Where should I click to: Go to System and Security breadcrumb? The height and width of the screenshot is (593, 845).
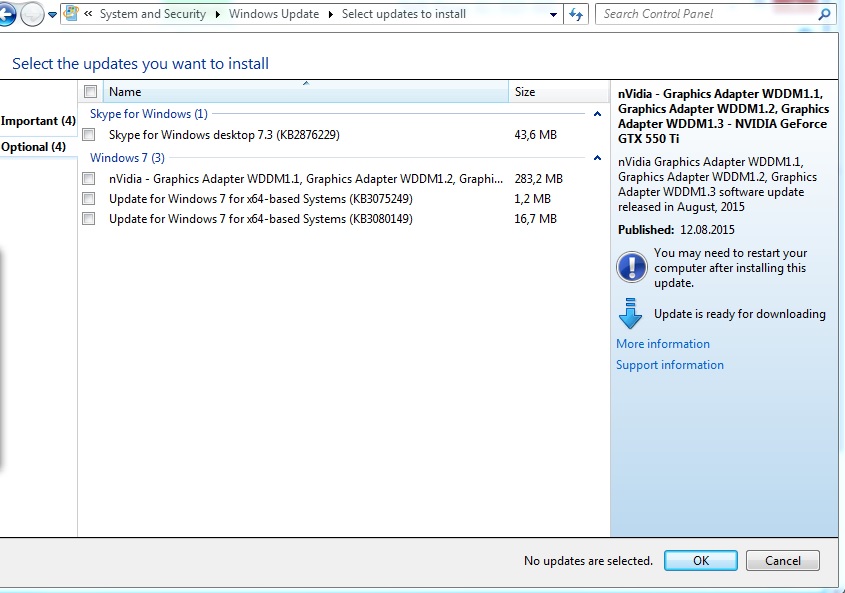(x=153, y=14)
